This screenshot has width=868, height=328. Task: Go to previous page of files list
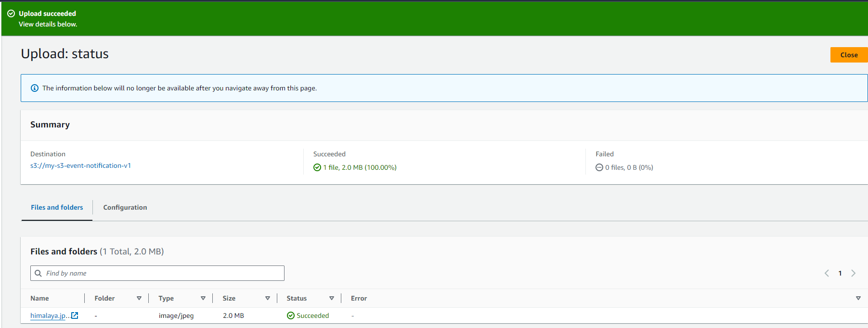click(827, 273)
